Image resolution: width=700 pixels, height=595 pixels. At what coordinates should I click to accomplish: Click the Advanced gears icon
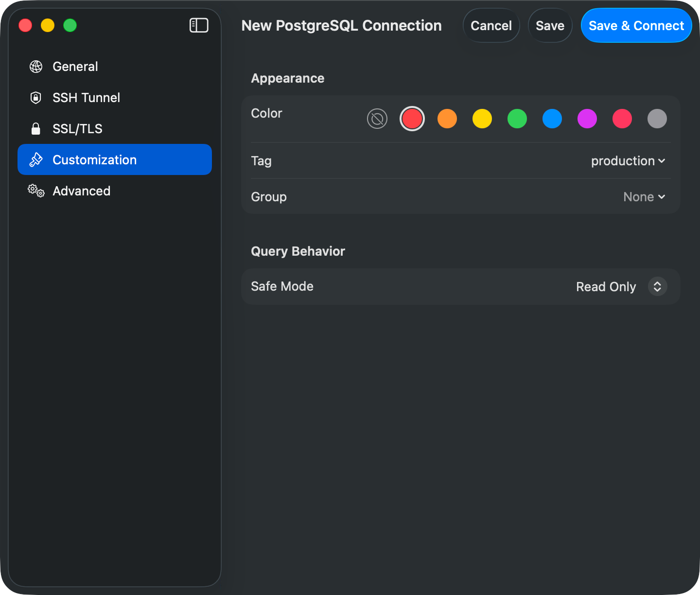point(36,191)
